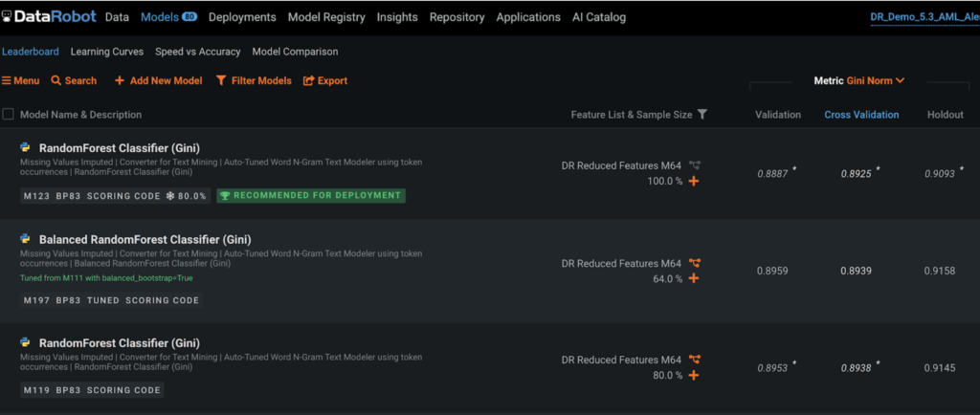Click the Model Name & Description header
980x415 pixels.
point(80,115)
